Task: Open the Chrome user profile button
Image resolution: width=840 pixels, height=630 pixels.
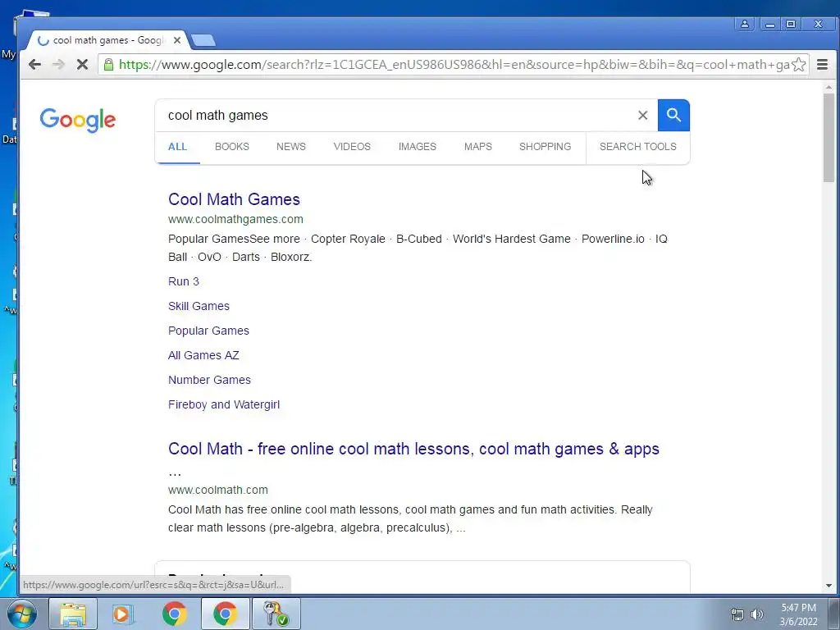Action: [745, 24]
